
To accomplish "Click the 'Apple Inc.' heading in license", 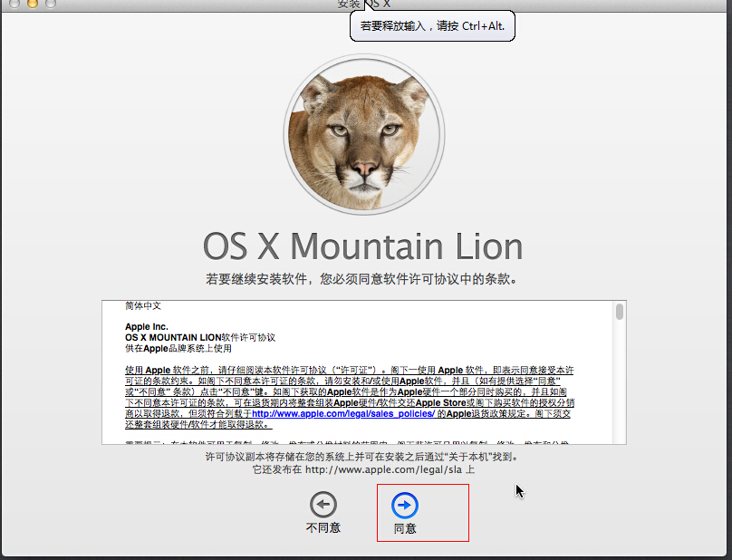I will [x=147, y=326].
